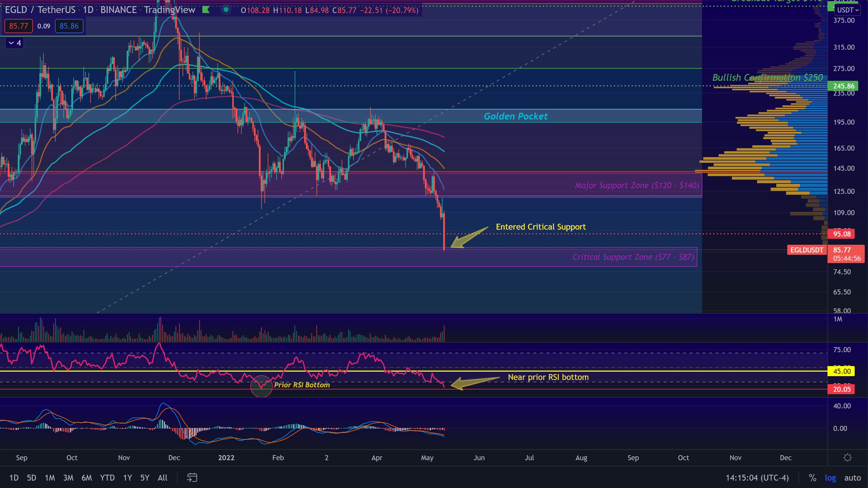Select the All time range

(162, 478)
